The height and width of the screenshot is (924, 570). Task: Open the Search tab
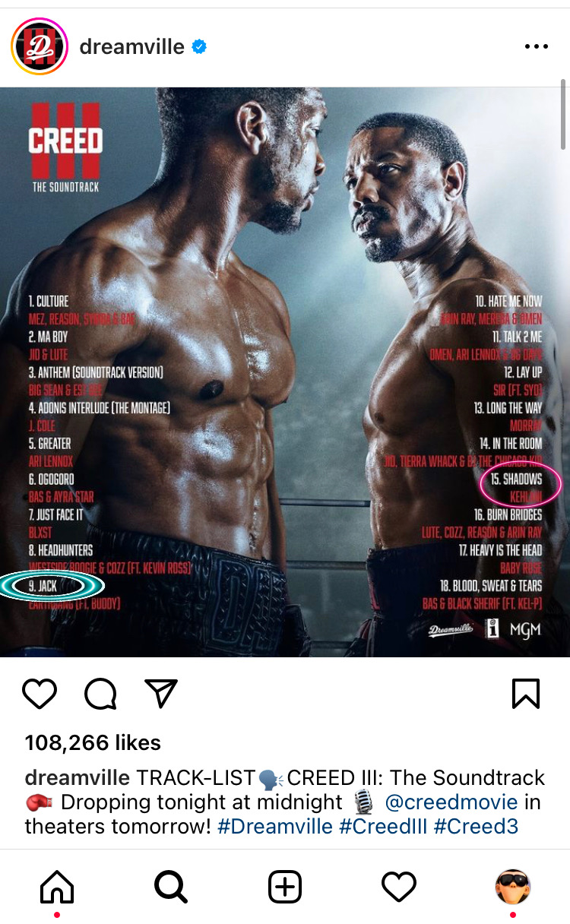pyautogui.click(x=170, y=887)
